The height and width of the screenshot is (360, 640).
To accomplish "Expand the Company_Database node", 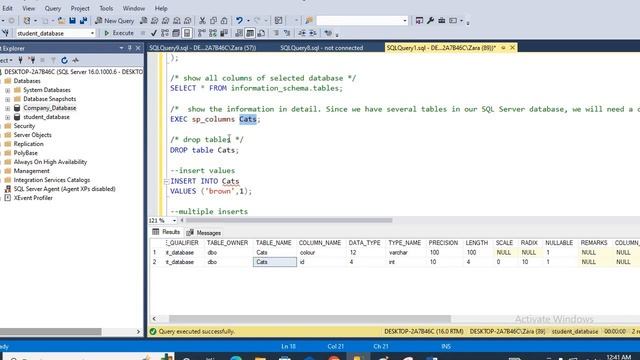I will point(7,108).
